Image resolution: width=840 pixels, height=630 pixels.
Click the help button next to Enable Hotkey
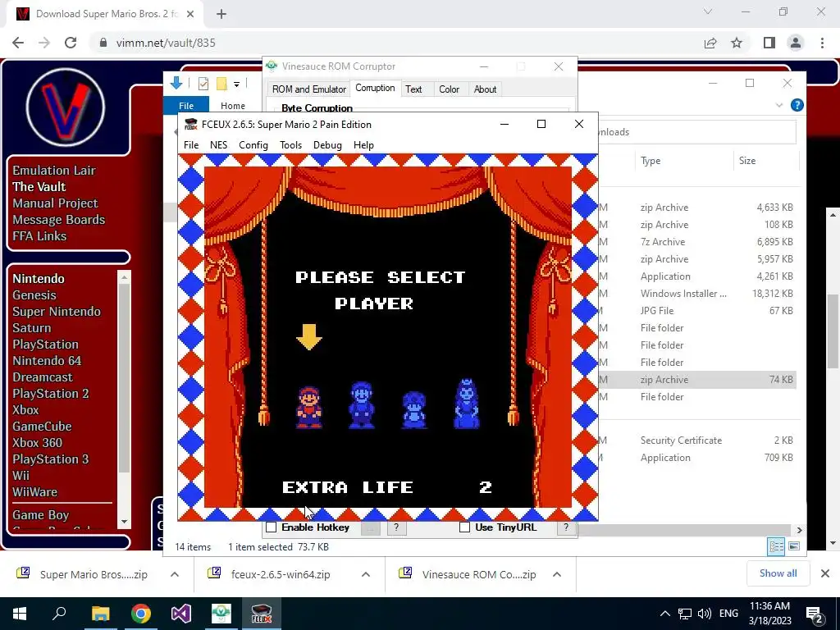[x=396, y=527]
